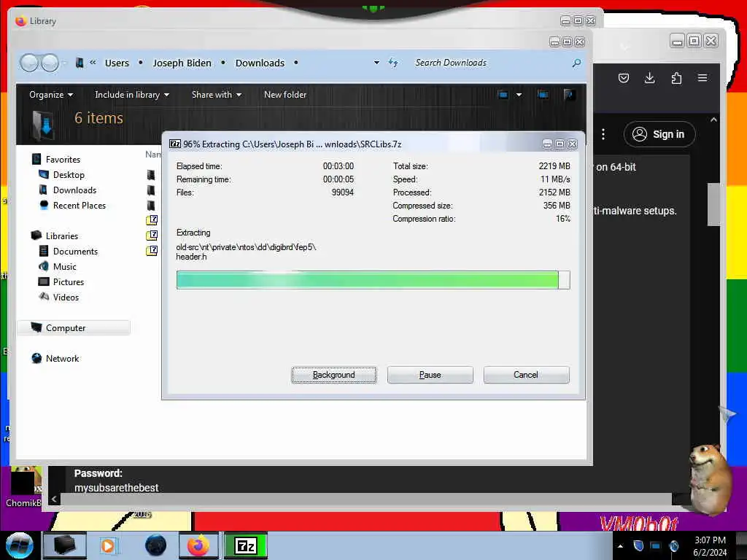Click the network tray icon
This screenshot has width=747, height=560.
coord(656,545)
